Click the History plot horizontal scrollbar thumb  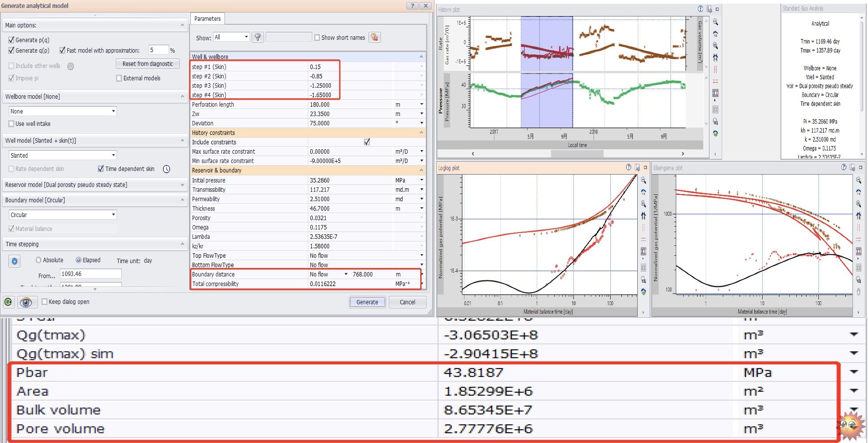click(x=577, y=154)
